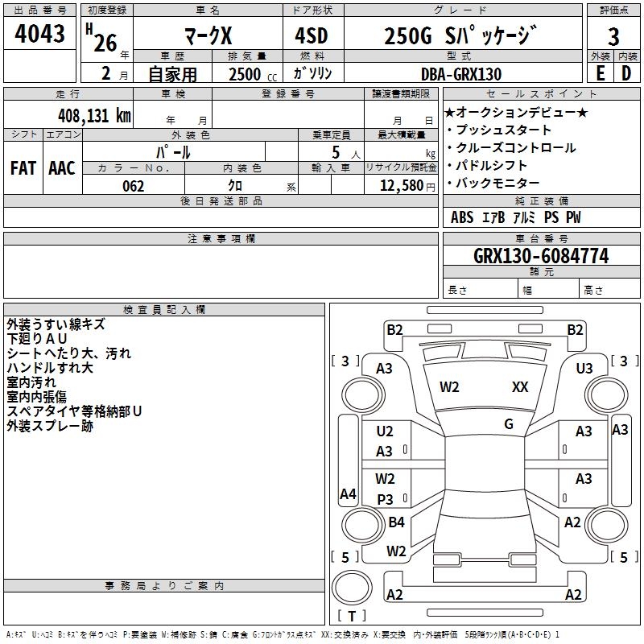644x644 pixels.
Task: Select the B4 mark on the diagram
Action: click(x=396, y=522)
